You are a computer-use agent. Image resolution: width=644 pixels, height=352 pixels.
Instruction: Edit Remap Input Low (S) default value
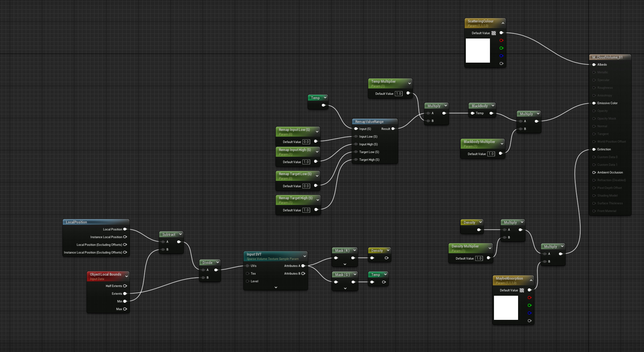pyautogui.click(x=306, y=142)
